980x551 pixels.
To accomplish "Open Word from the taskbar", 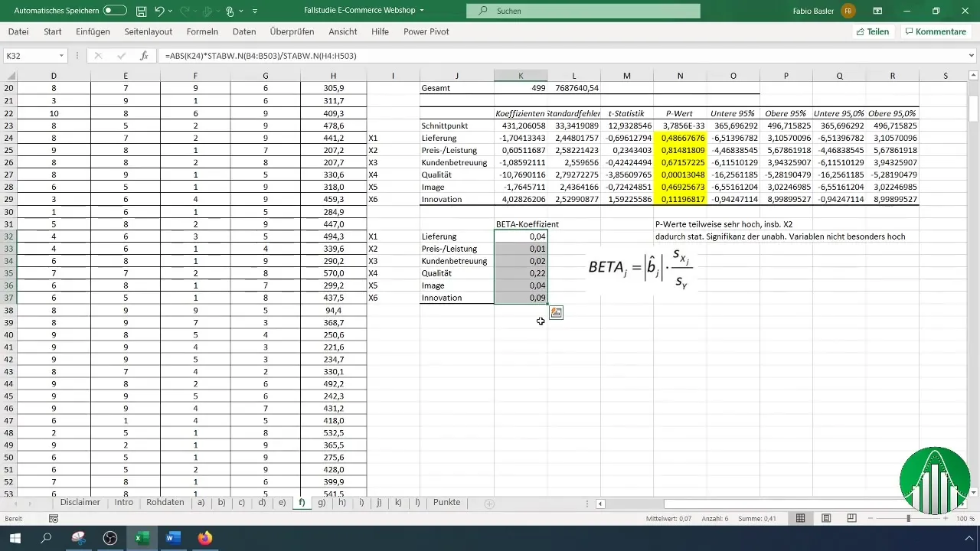I will pyautogui.click(x=172, y=539).
